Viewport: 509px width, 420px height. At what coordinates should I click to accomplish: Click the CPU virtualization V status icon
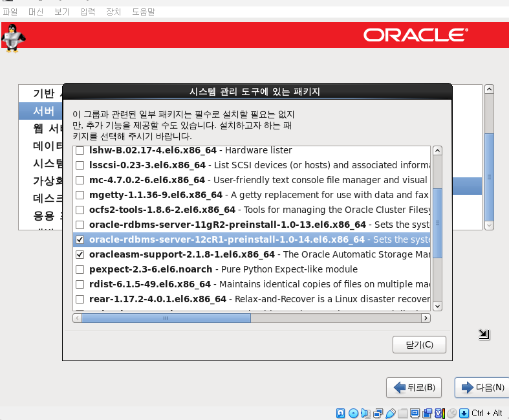[x=440, y=413]
